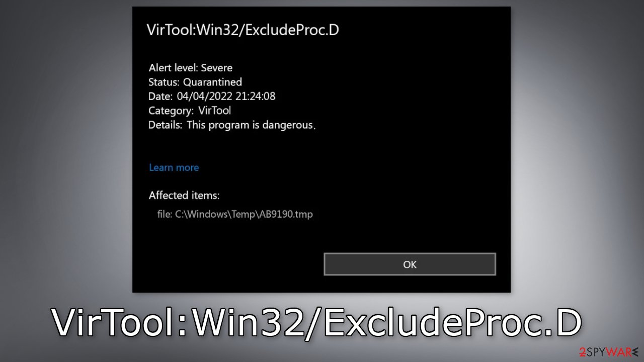Viewport: 644px width, 362px height.
Task: Click the 2SPYWARE watermark logo
Action: [x=608, y=352]
